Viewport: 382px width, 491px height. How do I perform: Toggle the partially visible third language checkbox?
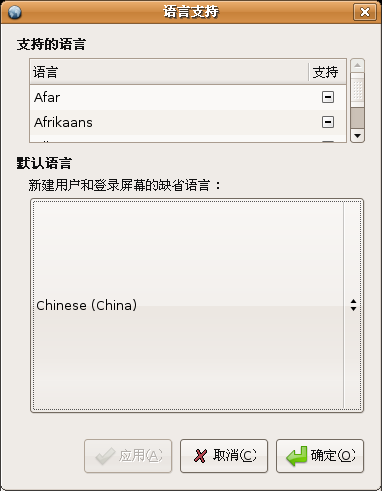(328, 141)
